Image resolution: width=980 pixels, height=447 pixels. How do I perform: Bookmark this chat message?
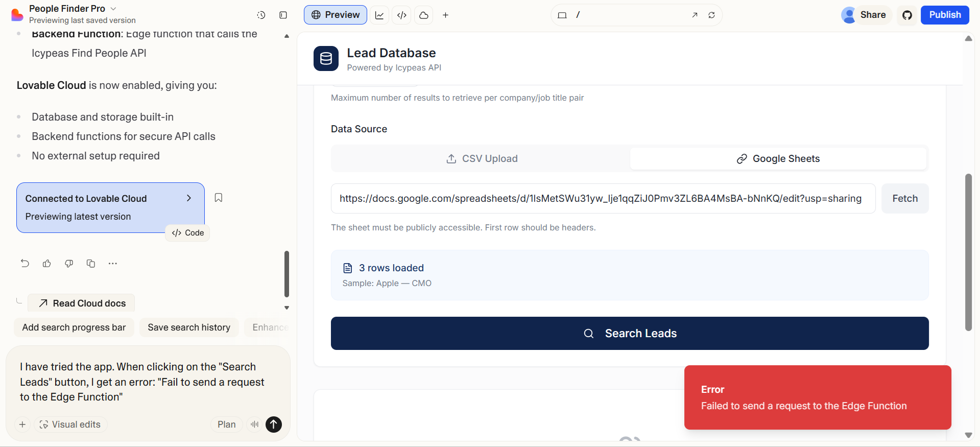click(x=219, y=198)
